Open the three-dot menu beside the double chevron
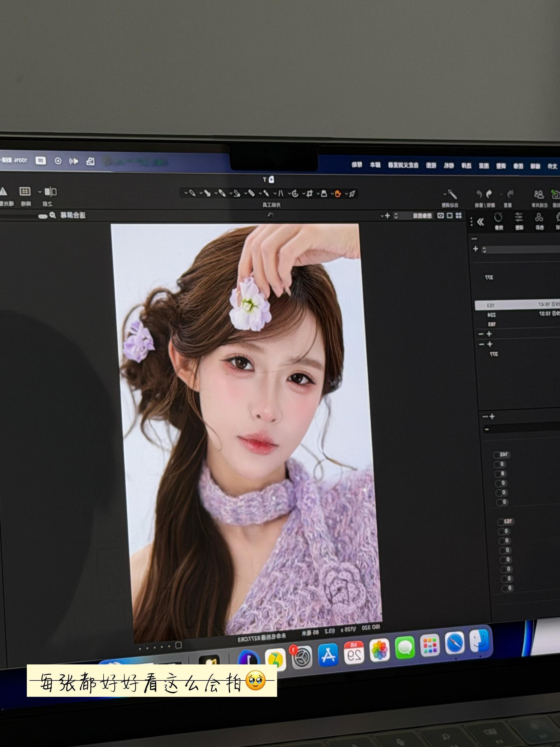Screen dimensions: 560x747 (x=472, y=221)
